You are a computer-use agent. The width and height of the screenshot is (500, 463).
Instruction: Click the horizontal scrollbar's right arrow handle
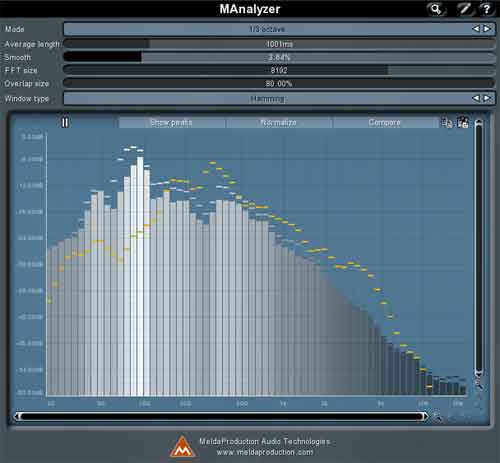tap(425, 416)
